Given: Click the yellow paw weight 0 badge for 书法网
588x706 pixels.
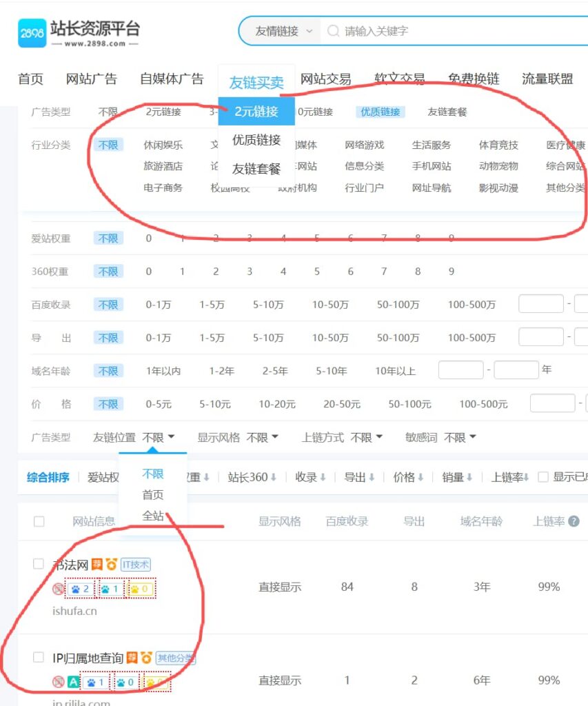Looking at the screenshot, I should (139, 589).
